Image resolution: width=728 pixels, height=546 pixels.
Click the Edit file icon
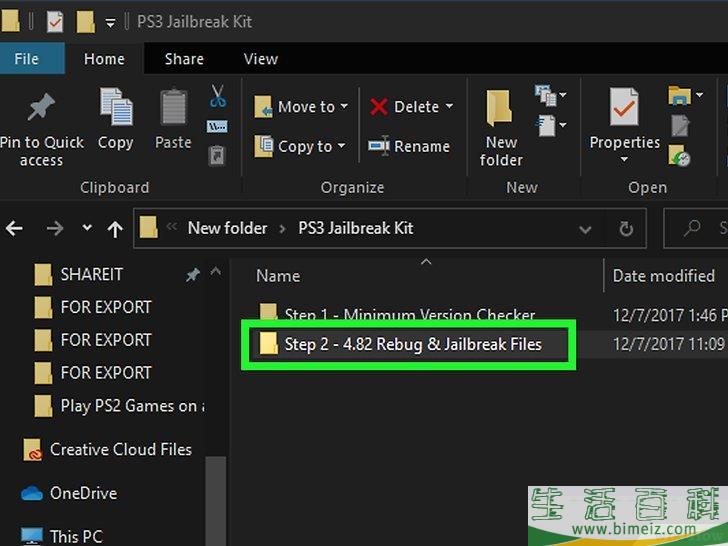pos(680,126)
